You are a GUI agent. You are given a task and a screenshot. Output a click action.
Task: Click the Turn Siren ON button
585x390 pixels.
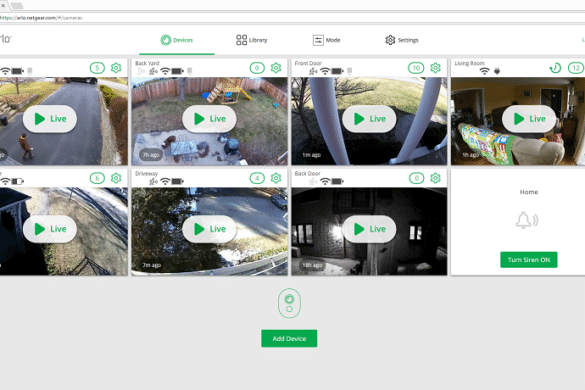[529, 260]
